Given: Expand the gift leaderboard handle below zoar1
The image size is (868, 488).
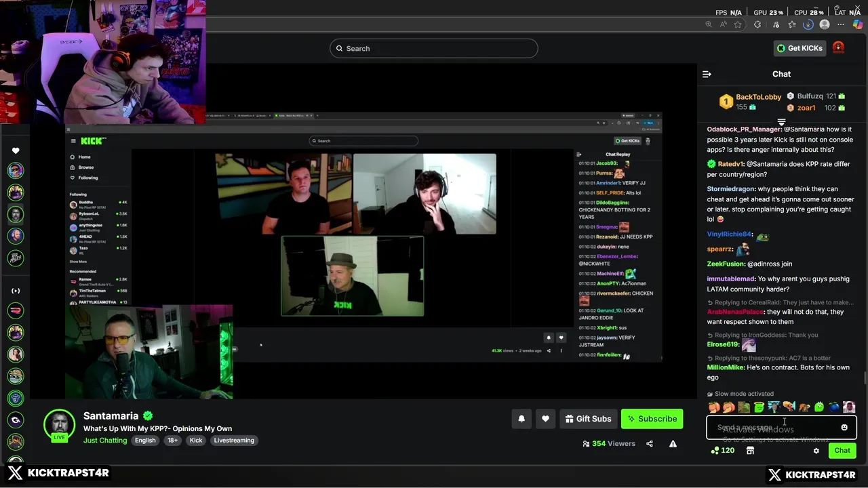Looking at the screenshot, I should [781, 122].
